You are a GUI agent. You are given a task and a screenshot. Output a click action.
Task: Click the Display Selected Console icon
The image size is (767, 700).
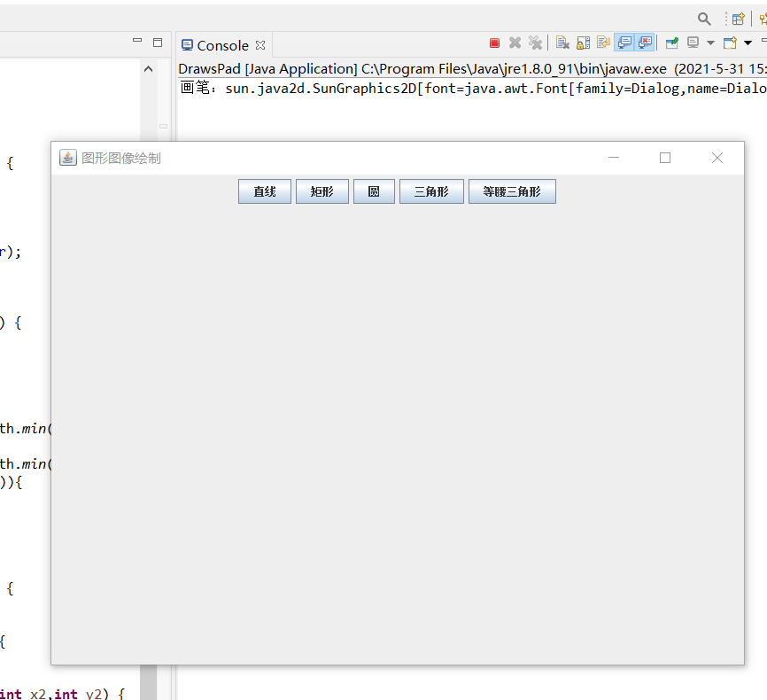click(693, 43)
